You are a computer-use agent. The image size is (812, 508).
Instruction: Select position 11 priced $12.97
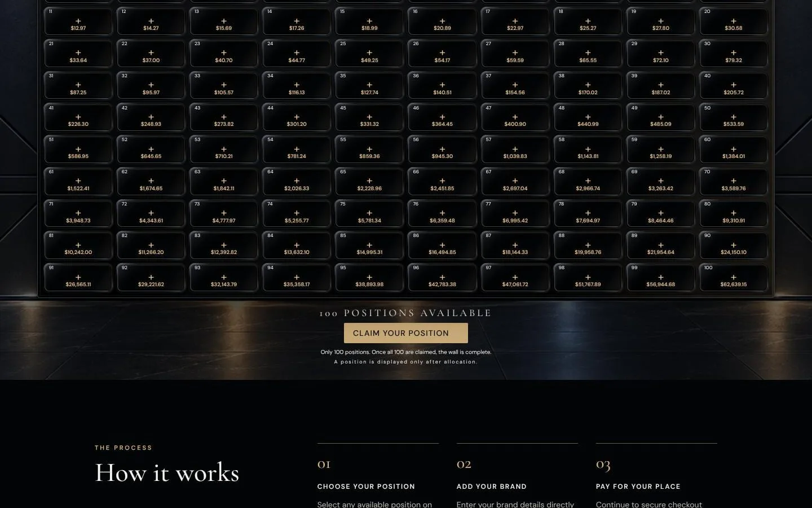(78, 21)
